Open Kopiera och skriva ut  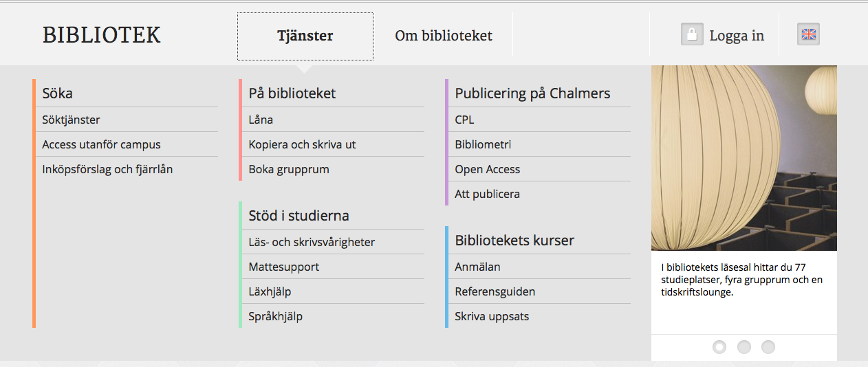302,144
